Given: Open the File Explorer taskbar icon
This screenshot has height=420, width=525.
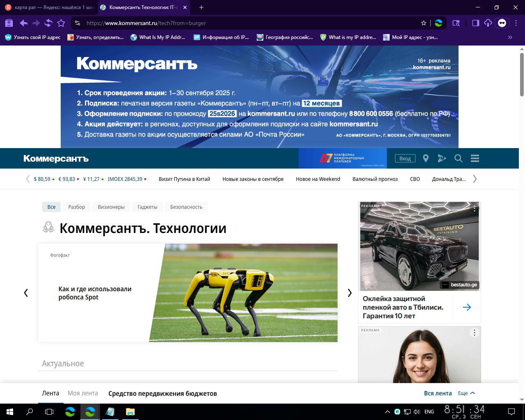Looking at the screenshot, I should coord(130,411).
